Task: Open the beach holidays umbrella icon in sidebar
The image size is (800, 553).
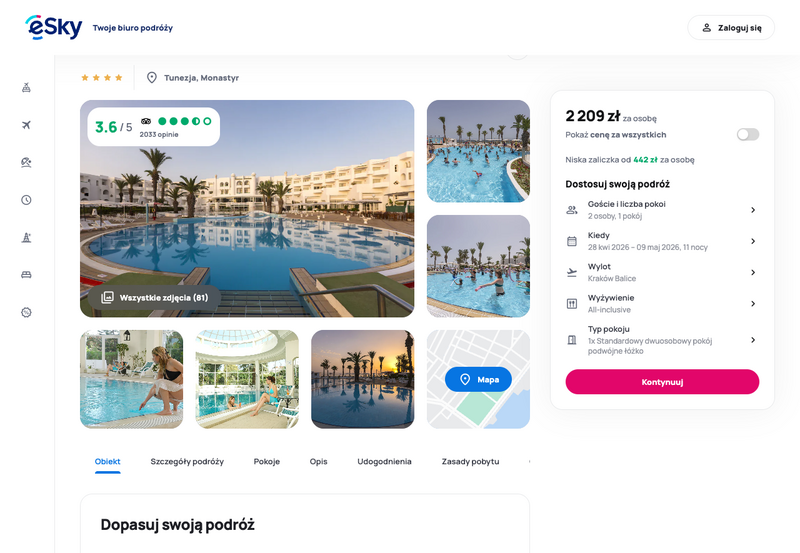Action: (27, 162)
